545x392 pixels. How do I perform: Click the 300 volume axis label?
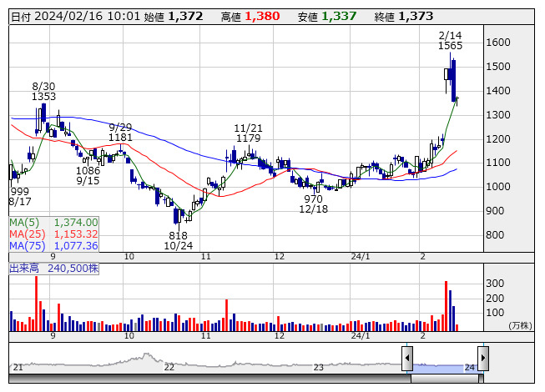495,284
